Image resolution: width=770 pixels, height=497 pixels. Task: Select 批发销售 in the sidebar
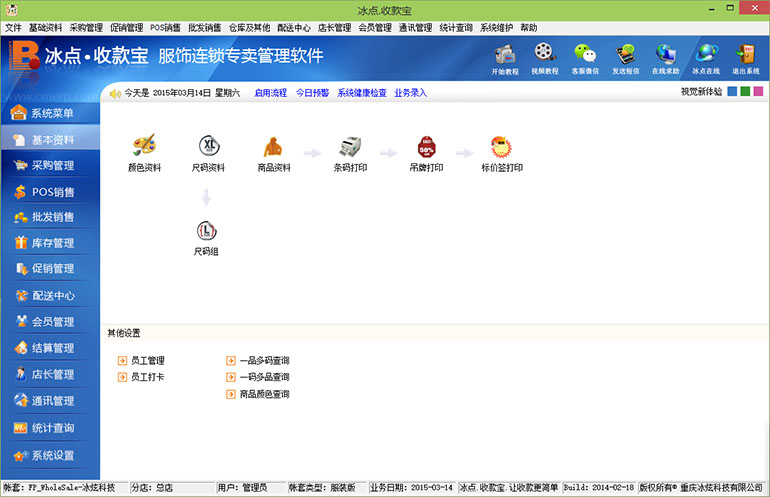[50, 217]
